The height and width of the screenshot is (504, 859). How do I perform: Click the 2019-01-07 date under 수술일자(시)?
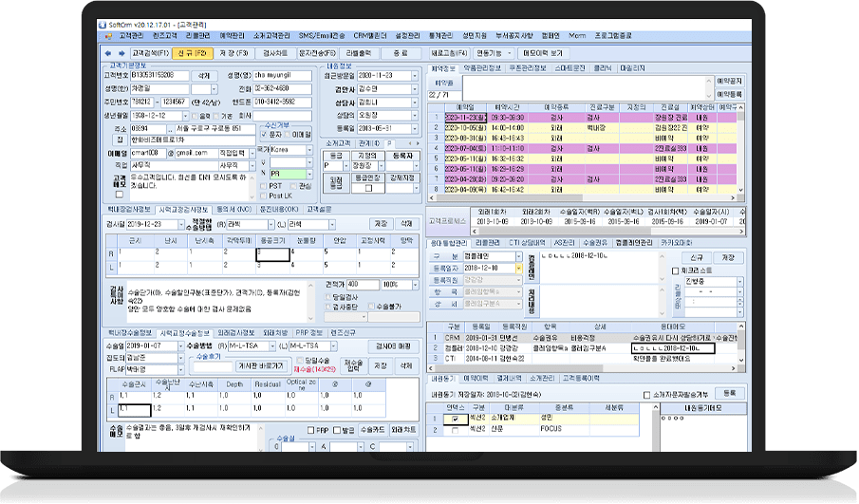(x=711, y=221)
